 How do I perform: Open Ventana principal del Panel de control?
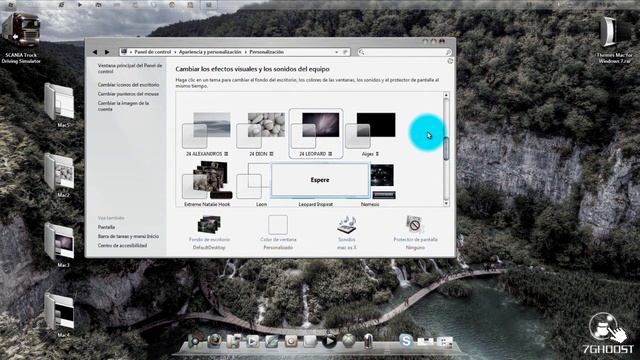(130, 68)
